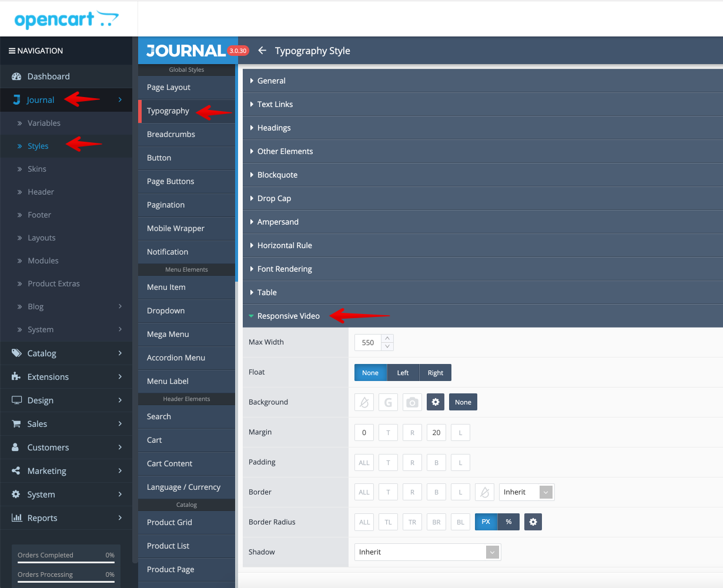Screen dimensions: 723x588
Task: Click the Journal logo in the header
Action: 186,51
